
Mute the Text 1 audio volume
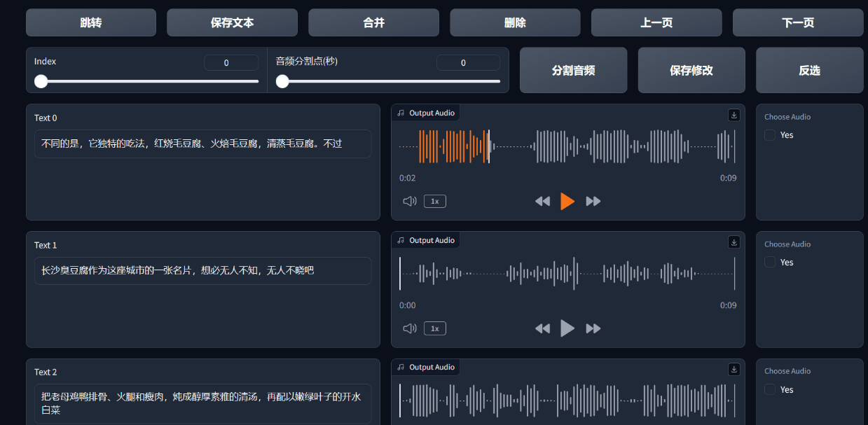(x=409, y=328)
